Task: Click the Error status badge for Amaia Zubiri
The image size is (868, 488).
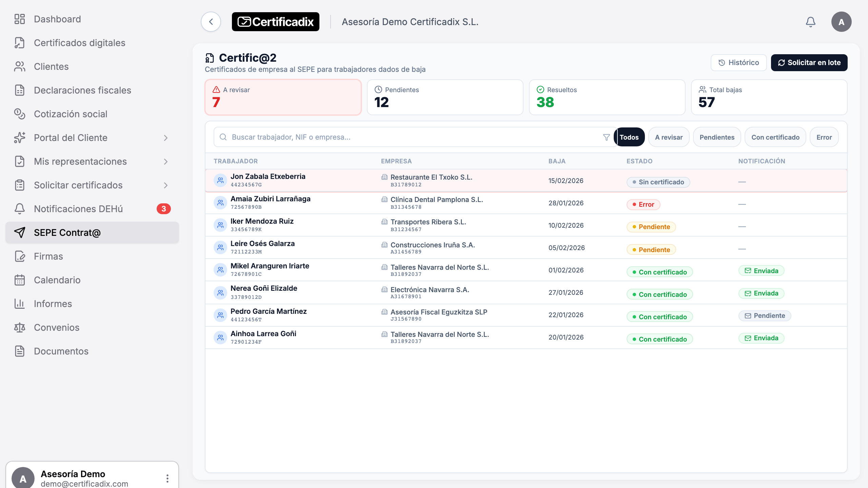Action: (643, 204)
